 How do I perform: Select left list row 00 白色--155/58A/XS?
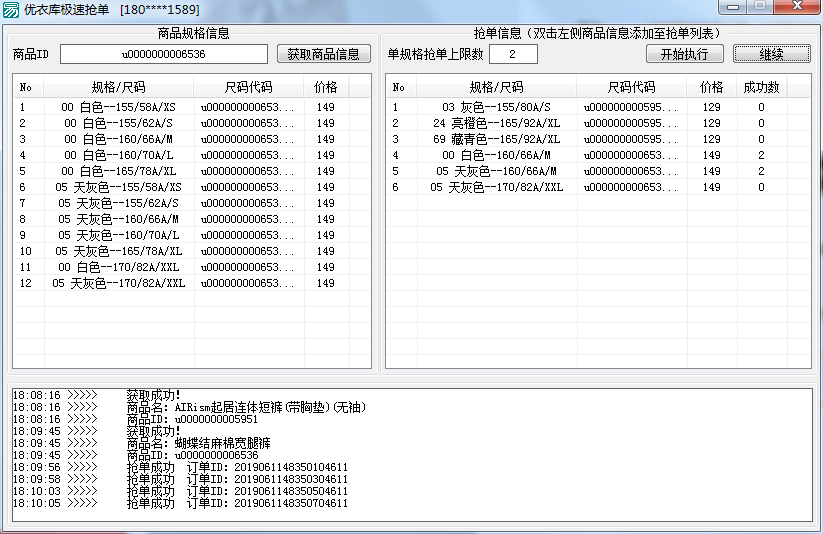(x=192, y=107)
